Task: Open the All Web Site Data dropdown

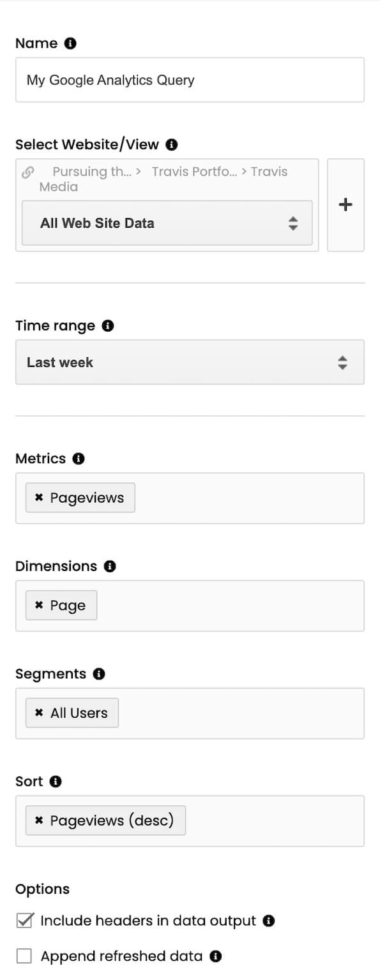Action: coord(167,223)
